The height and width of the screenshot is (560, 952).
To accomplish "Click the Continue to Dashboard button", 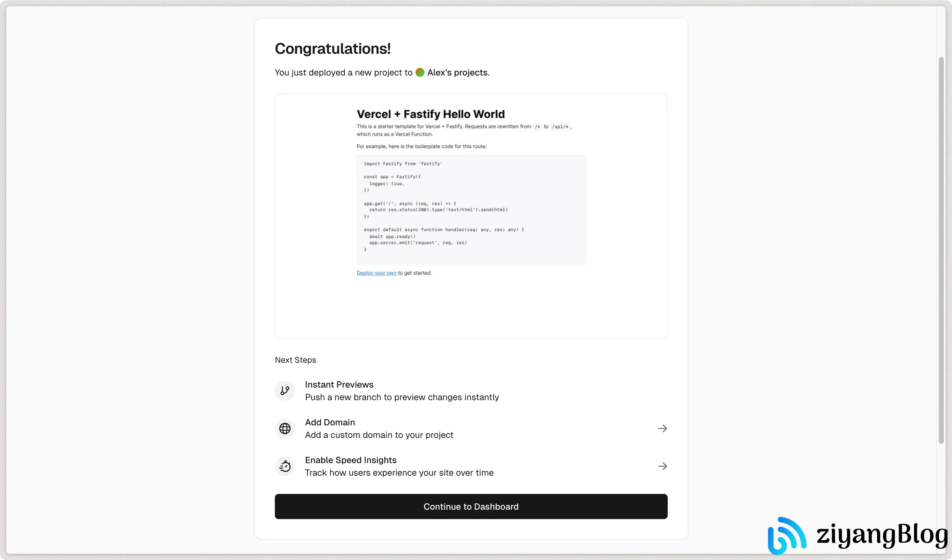I will click(x=471, y=507).
